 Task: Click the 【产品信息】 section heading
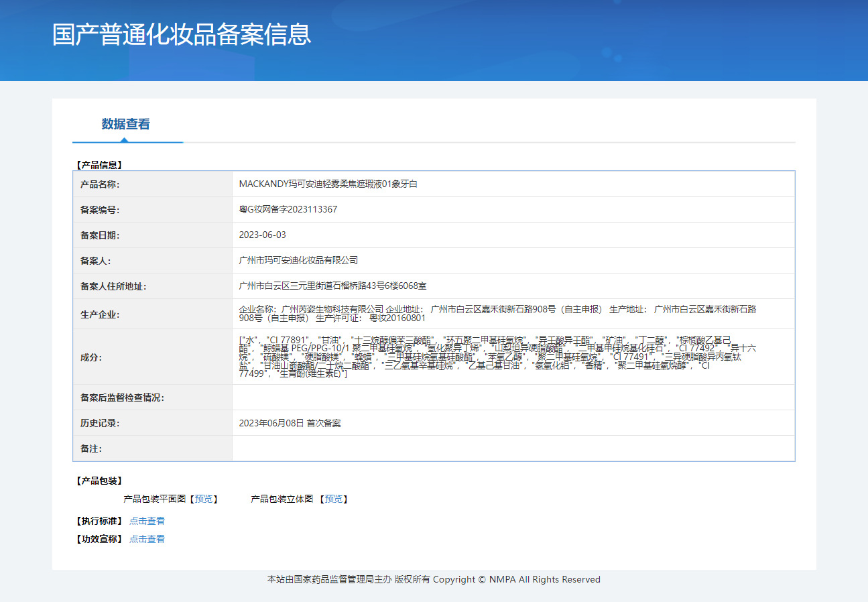[x=99, y=164]
